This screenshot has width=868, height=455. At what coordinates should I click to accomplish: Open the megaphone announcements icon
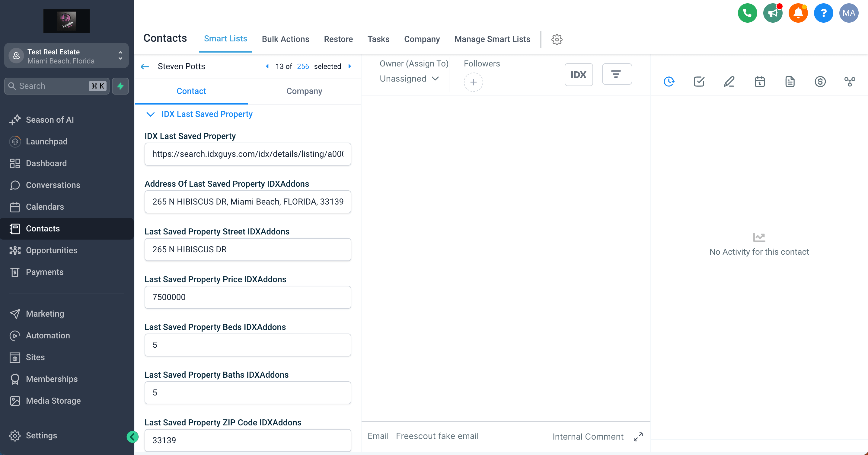click(x=772, y=13)
